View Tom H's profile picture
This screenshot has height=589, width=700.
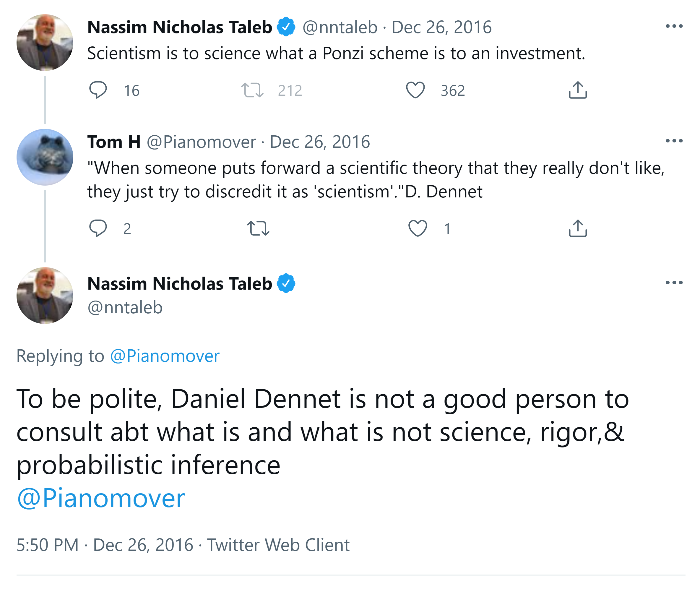point(45,157)
